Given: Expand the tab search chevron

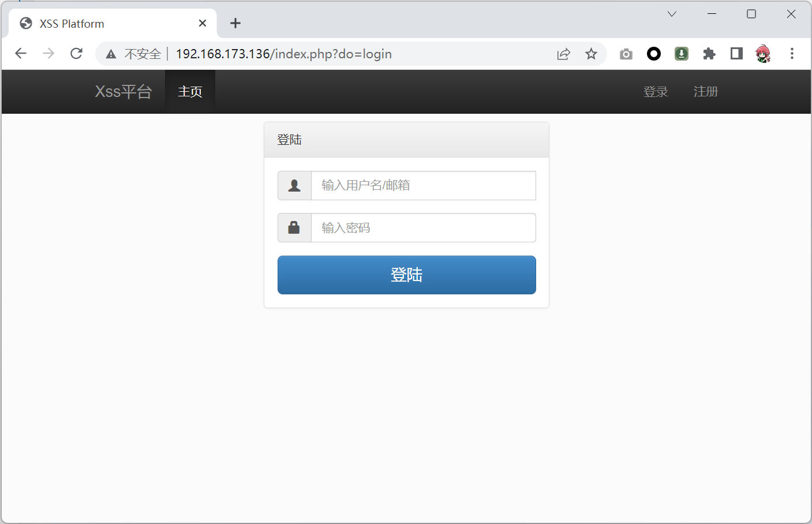Looking at the screenshot, I should coord(672,14).
